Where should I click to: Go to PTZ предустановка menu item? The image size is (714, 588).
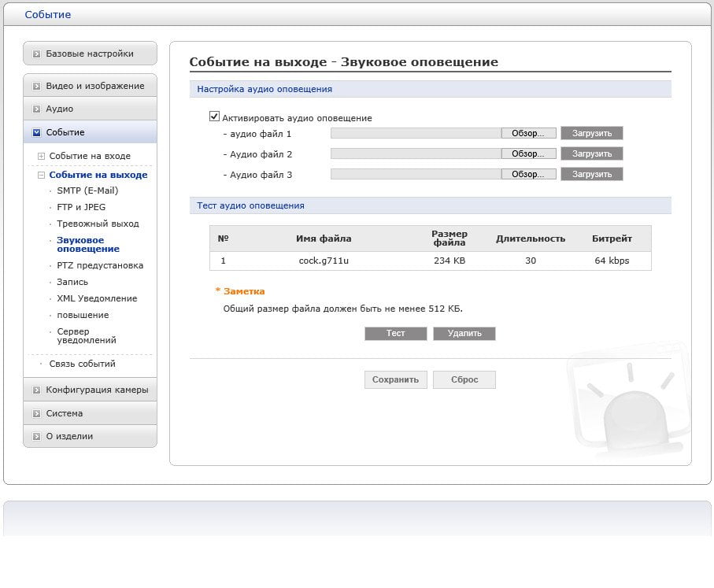click(100, 265)
